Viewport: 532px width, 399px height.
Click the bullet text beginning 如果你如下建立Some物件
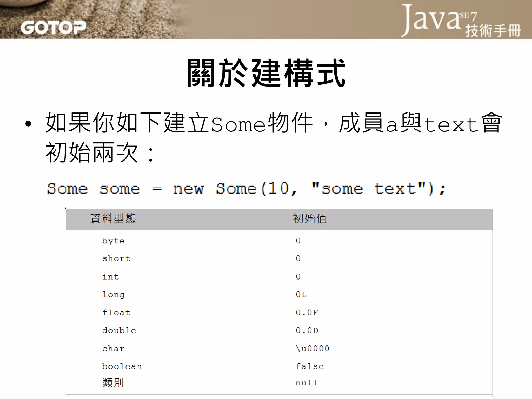274,123
